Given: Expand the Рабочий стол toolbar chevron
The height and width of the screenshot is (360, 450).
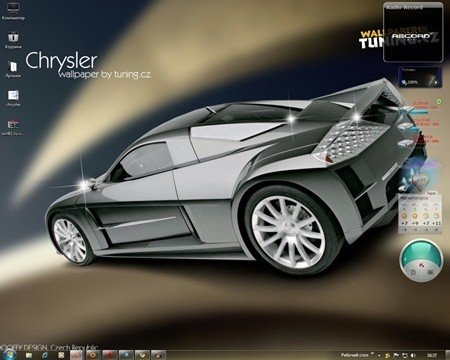Looking at the screenshot, I should 372,354.
